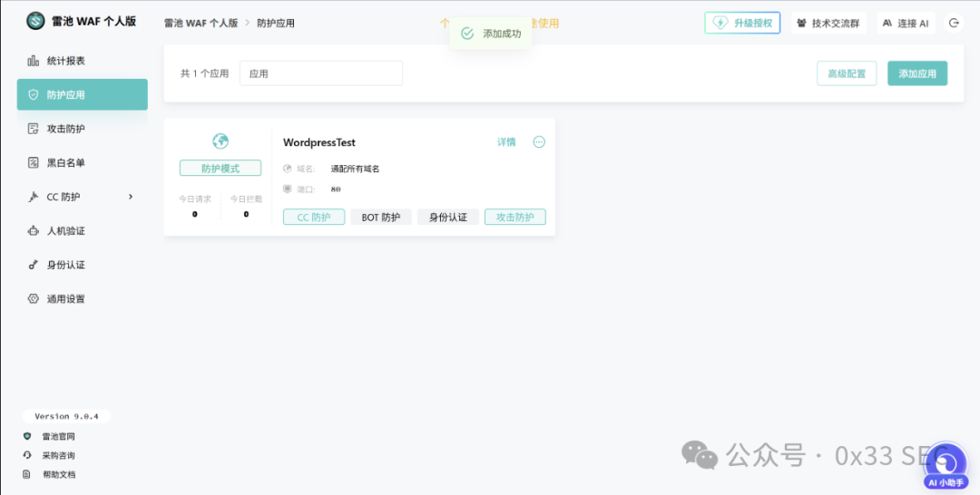Focus the 应用 search input field
This screenshot has width=980, height=495.
(x=321, y=73)
